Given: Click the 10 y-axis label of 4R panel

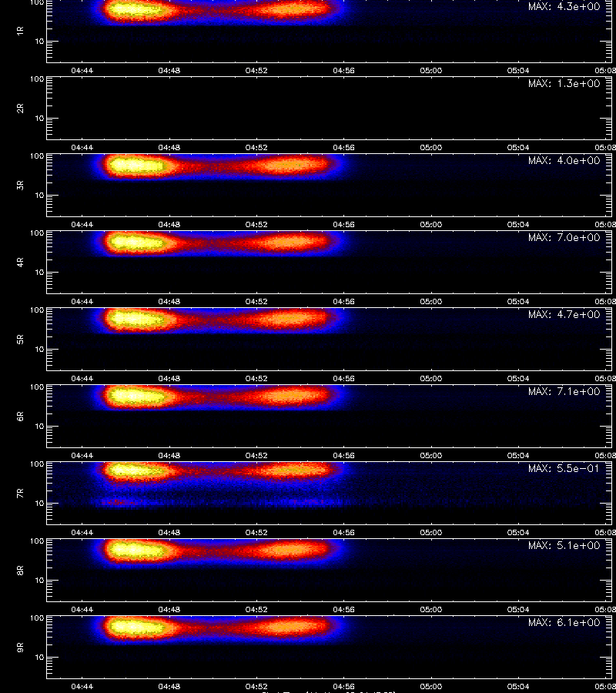Looking at the screenshot, I should [x=39, y=273].
